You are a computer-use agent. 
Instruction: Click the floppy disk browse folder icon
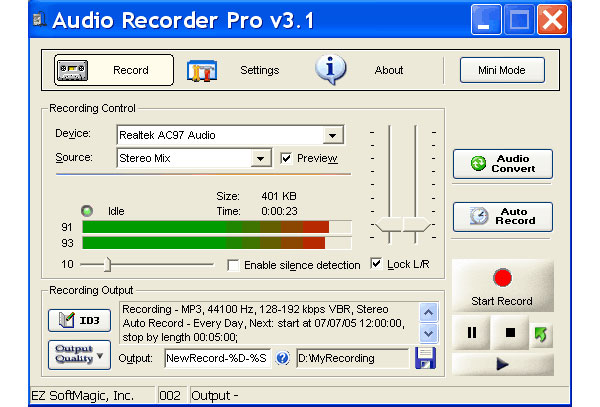coord(426,358)
